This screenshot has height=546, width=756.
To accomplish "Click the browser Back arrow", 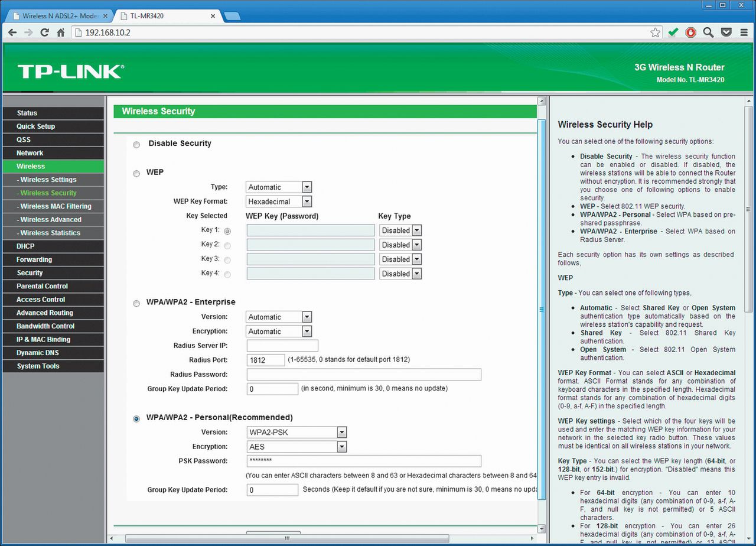I will 12,32.
